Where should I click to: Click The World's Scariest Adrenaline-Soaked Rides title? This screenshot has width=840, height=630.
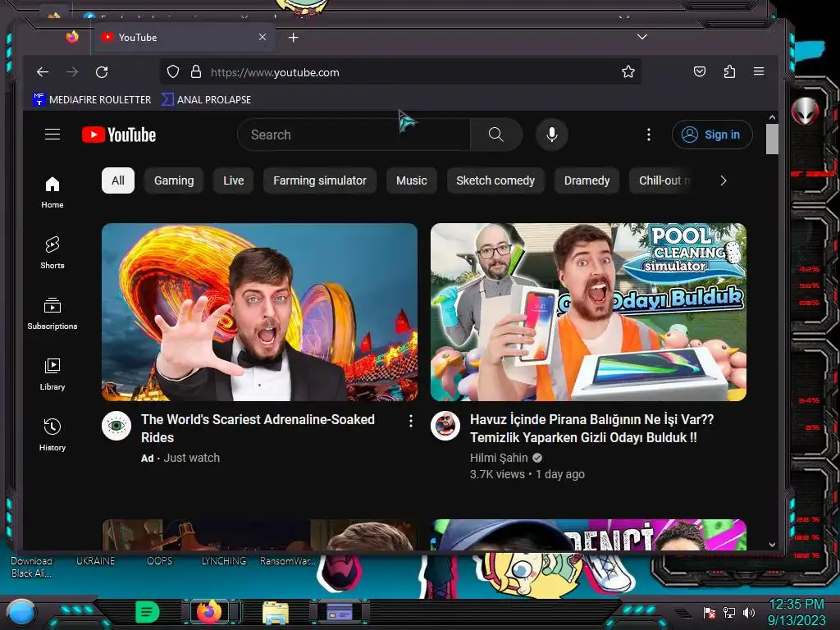(258, 428)
